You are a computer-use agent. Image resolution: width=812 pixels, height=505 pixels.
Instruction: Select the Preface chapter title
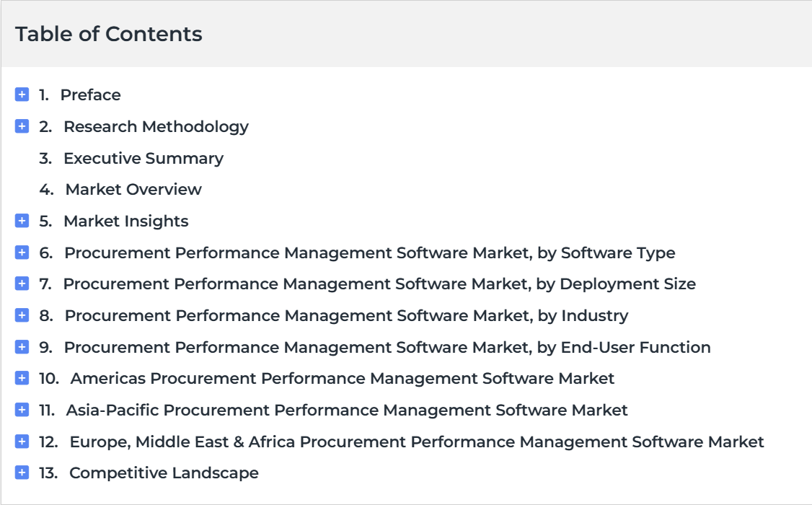coord(91,95)
